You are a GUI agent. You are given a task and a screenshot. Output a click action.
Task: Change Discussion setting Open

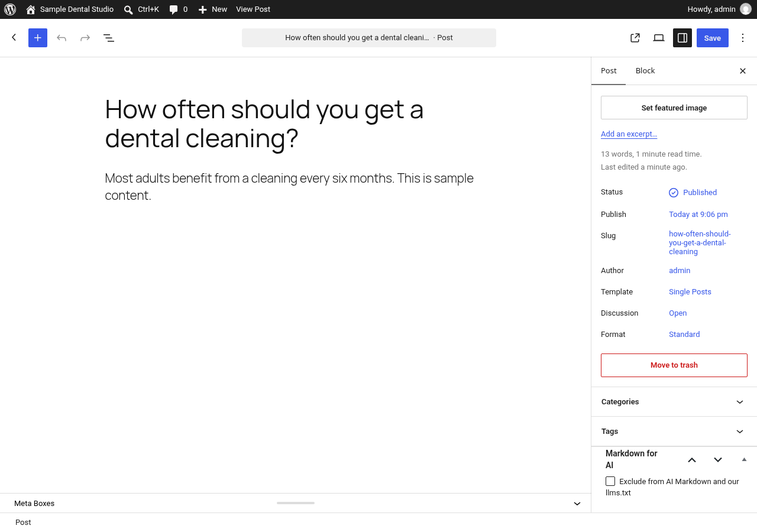point(678,313)
